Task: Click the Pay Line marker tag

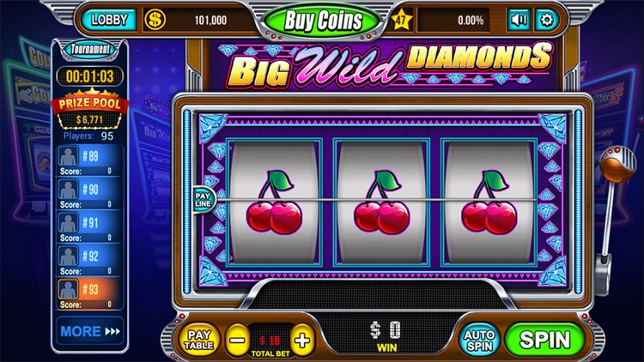Action: (204, 200)
